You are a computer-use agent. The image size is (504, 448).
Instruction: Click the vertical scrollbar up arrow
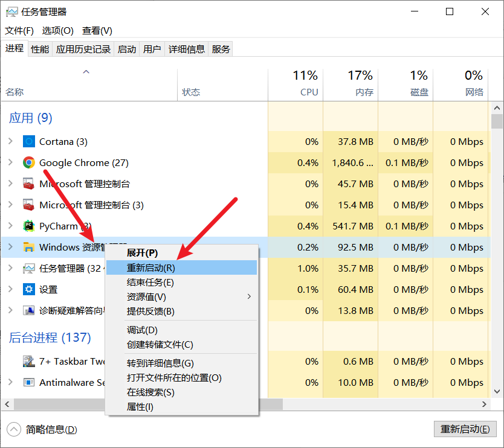497,108
